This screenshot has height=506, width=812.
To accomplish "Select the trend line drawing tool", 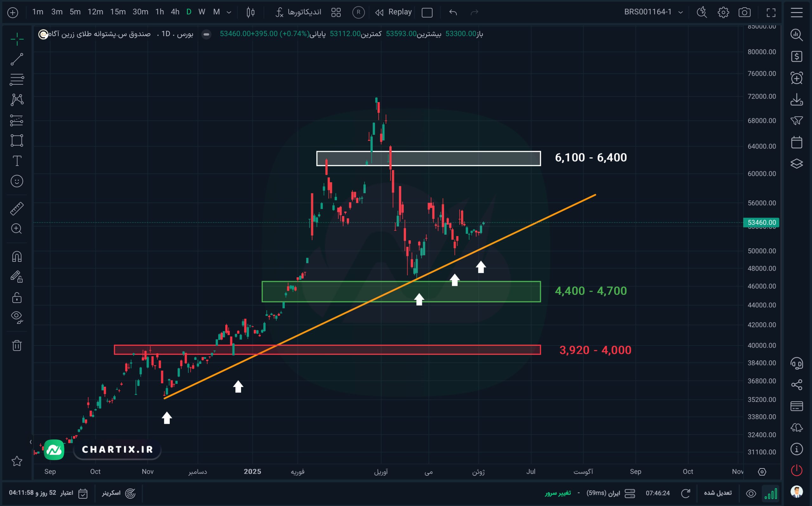I will click(x=17, y=59).
